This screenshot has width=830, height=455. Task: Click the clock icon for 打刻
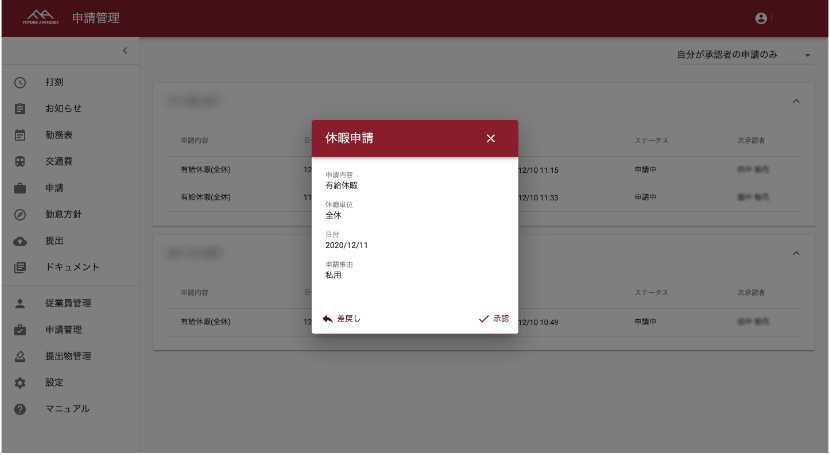(x=20, y=83)
